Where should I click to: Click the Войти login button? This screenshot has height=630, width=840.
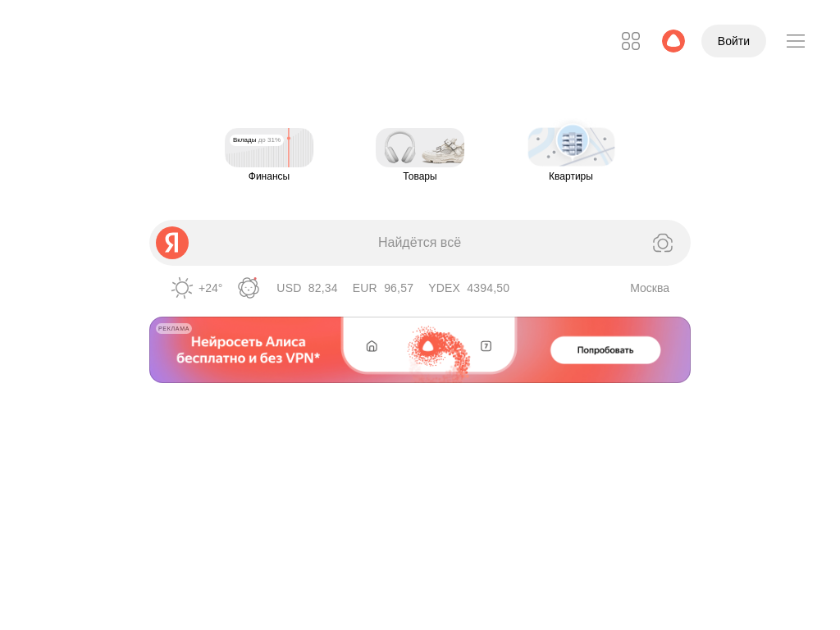[x=733, y=41]
